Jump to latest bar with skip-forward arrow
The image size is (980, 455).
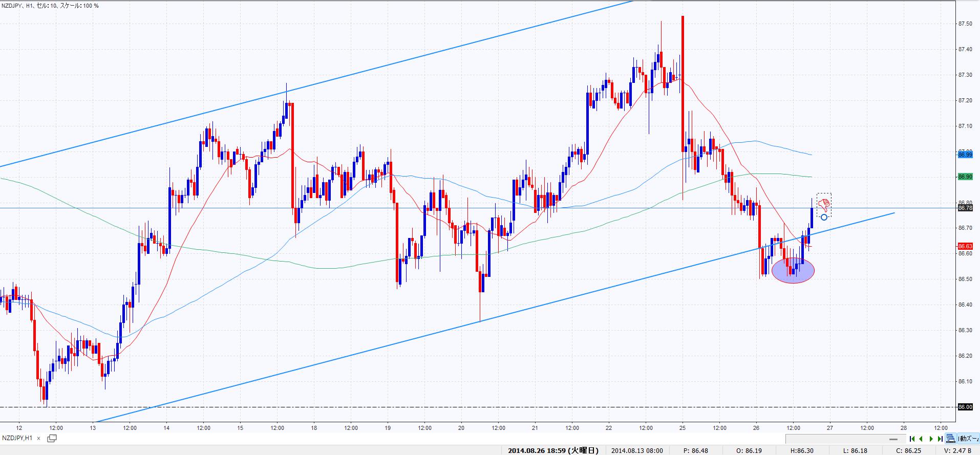940,439
